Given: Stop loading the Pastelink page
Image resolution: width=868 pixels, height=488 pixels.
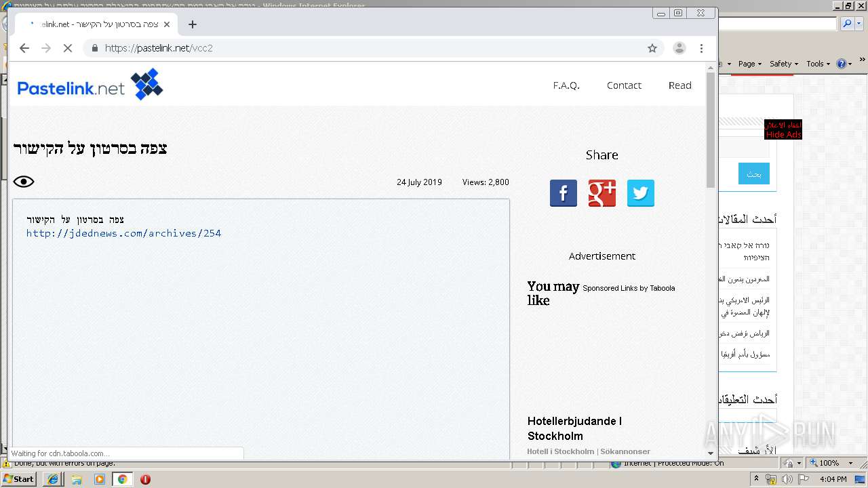Looking at the screenshot, I should point(68,48).
